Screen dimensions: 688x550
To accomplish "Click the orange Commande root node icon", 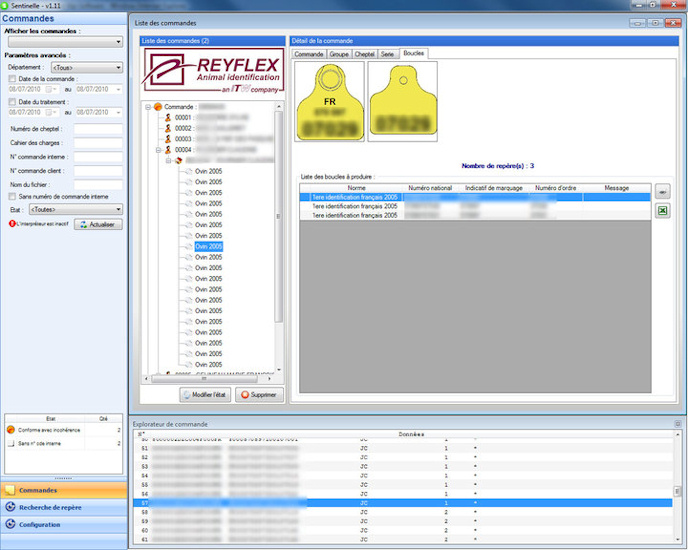I will (x=158, y=106).
